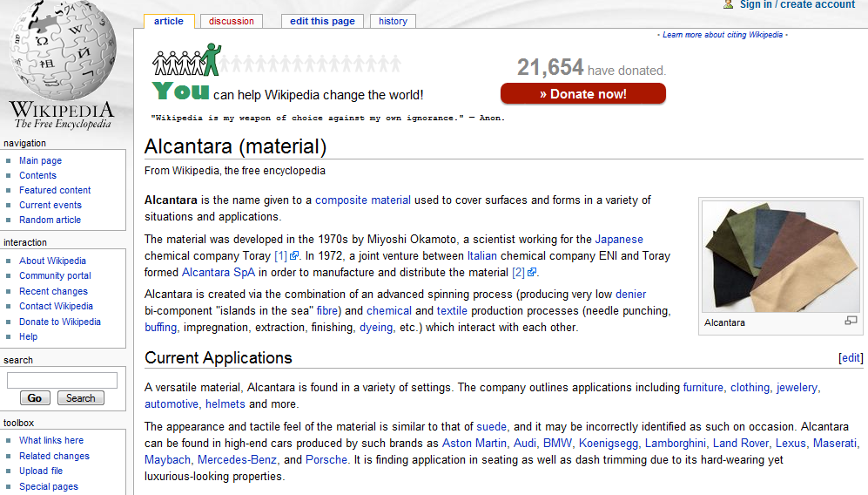Click the enlarge icon under Alcantara thumbnail
The image size is (868, 495).
click(851, 322)
